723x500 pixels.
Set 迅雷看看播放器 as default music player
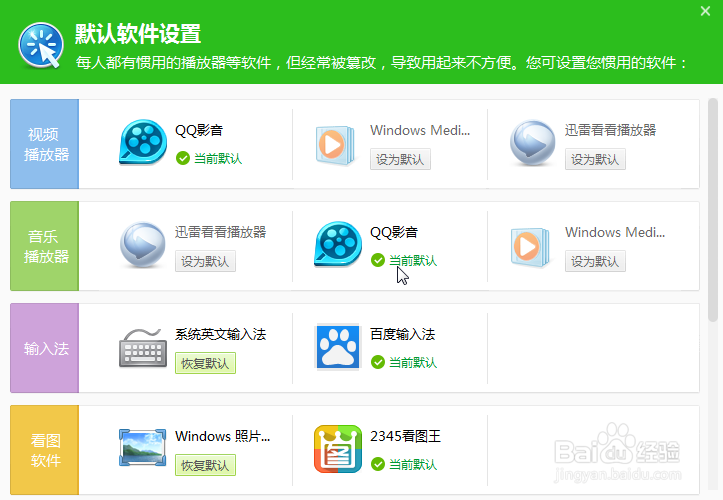(x=205, y=261)
